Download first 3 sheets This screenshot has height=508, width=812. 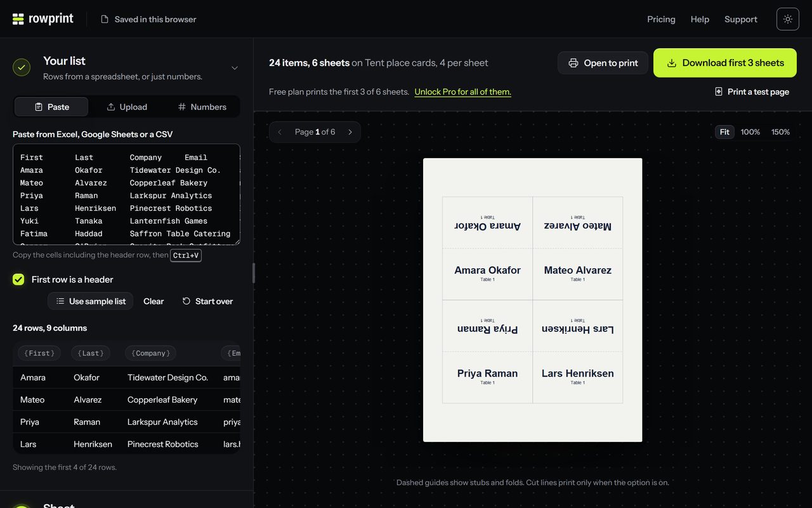click(x=725, y=63)
